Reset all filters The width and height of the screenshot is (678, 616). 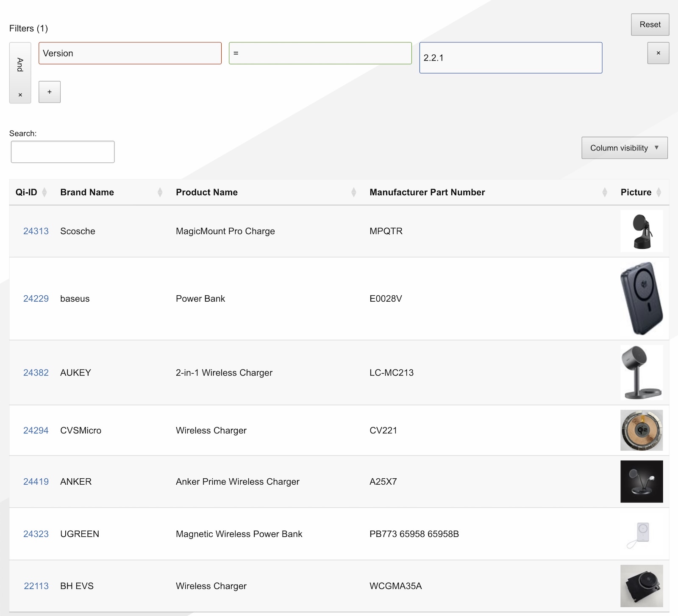[x=650, y=25]
